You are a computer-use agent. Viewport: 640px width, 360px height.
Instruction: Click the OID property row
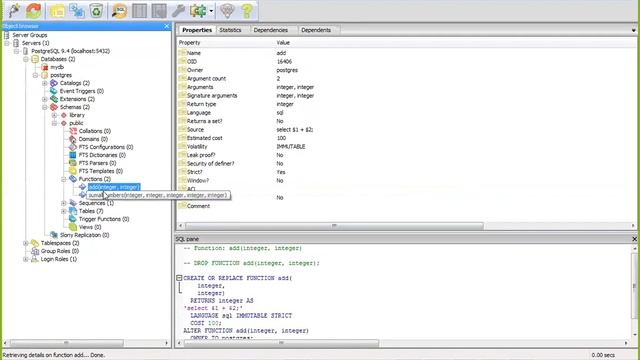[406, 62]
